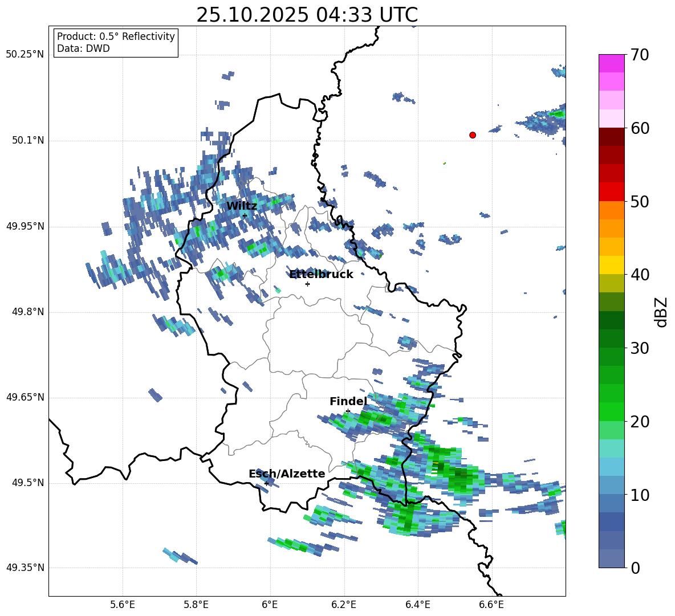
Task: Click the 5.6°E longitude label
Action: (123, 605)
